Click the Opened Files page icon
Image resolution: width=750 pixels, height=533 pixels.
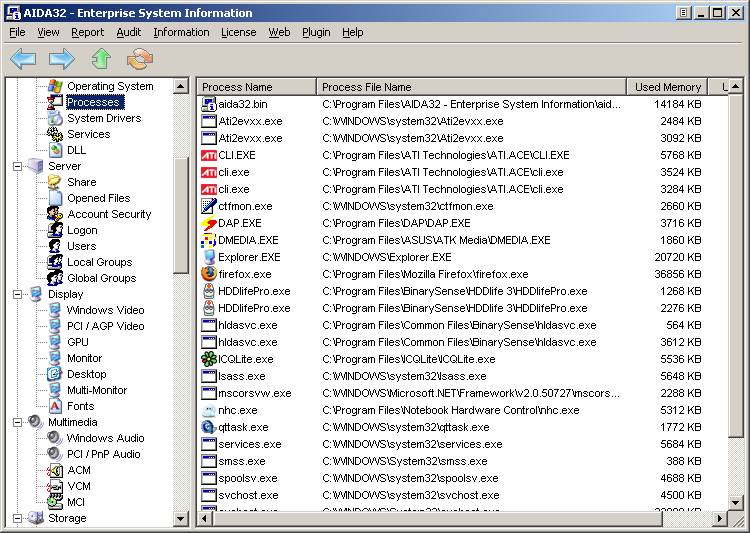tap(55, 198)
